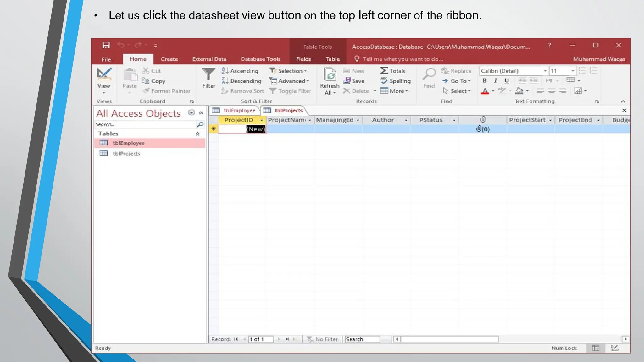Click the Filter funnel icon
The image size is (644, 362).
tap(208, 74)
